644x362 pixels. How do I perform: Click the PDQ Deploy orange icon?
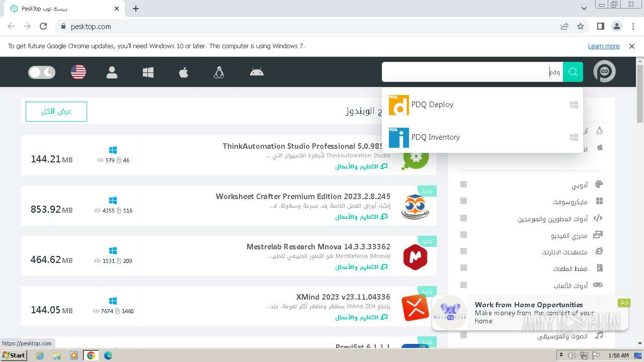pos(399,105)
